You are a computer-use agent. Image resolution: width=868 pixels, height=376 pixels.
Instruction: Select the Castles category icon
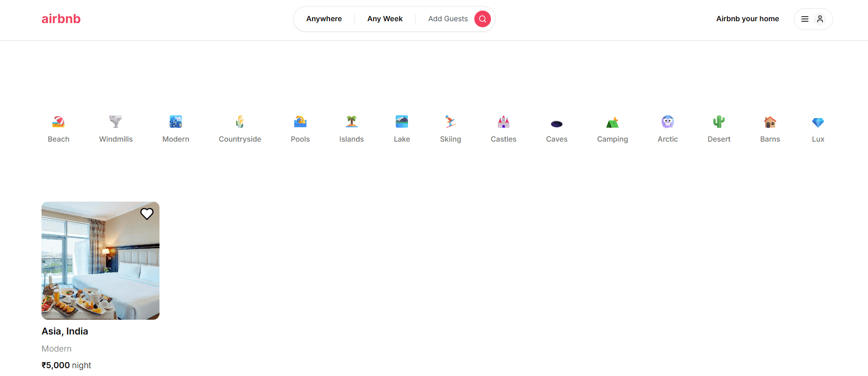coord(503,122)
